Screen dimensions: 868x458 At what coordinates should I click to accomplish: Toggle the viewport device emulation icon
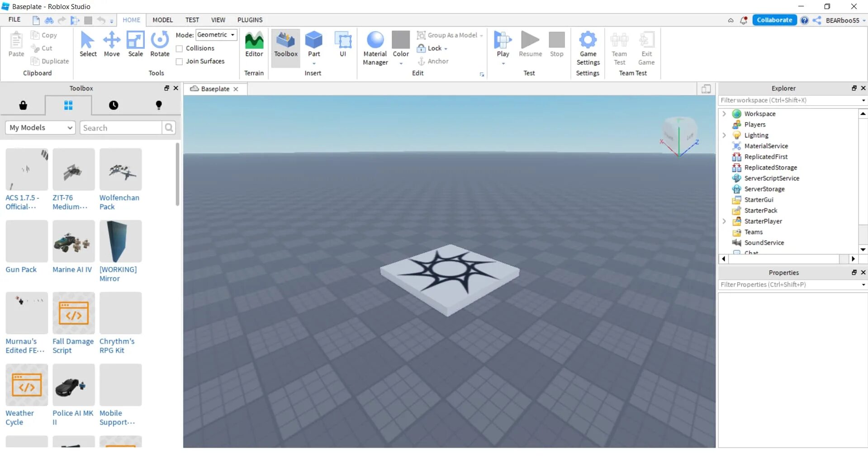pyautogui.click(x=706, y=89)
